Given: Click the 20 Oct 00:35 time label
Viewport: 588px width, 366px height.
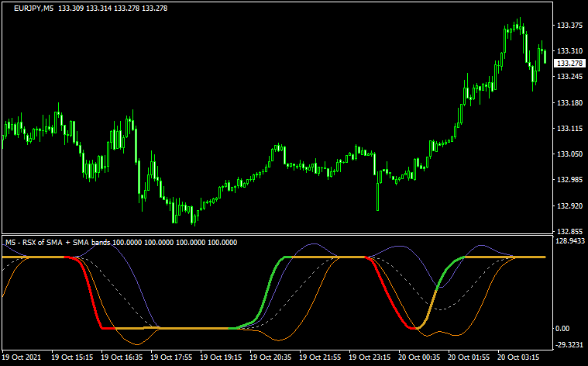Looking at the screenshot, I should (x=419, y=357).
